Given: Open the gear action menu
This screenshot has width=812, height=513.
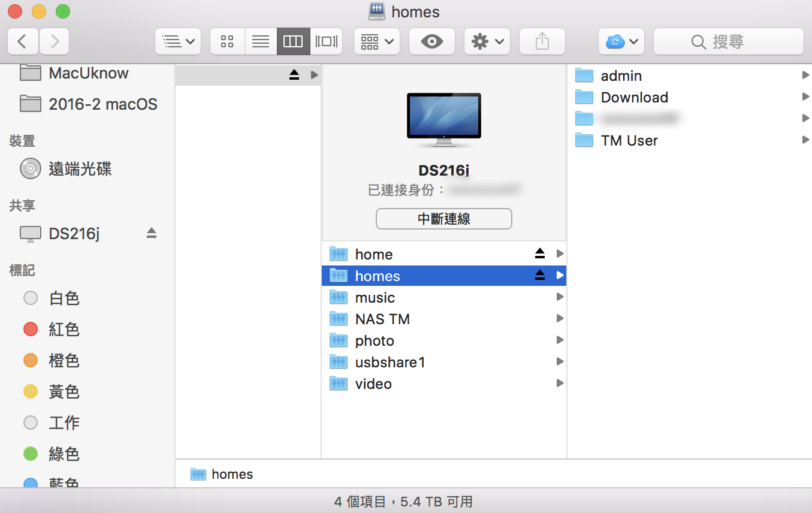Looking at the screenshot, I should [487, 41].
